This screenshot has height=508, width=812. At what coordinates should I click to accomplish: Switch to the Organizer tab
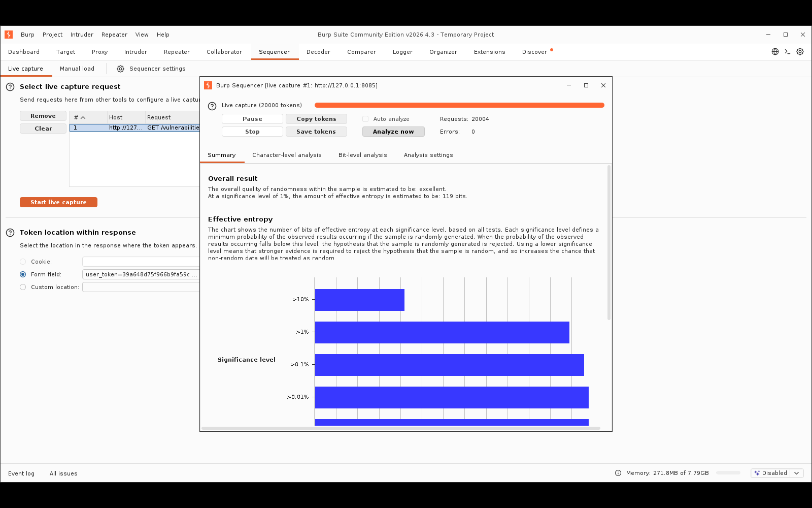coord(443,52)
